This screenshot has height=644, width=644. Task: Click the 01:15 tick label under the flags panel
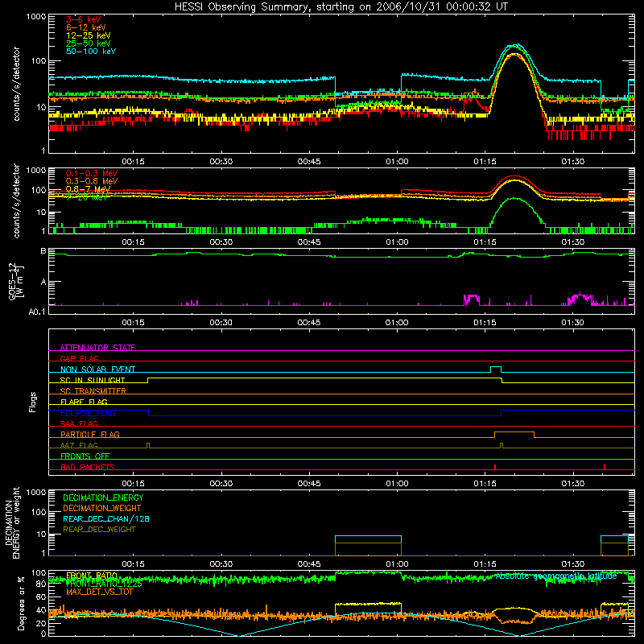click(x=485, y=483)
